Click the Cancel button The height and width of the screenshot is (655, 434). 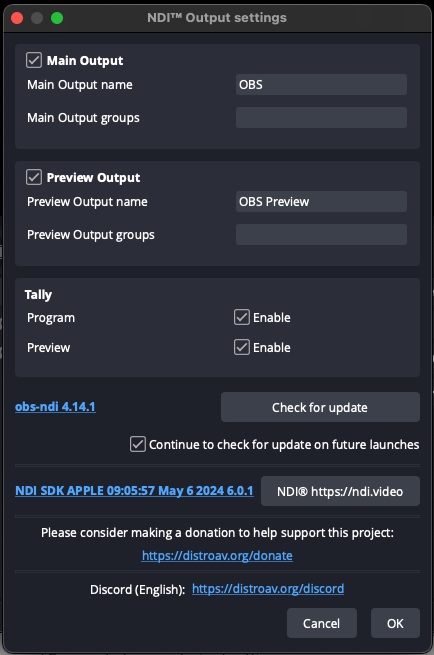[322, 623]
